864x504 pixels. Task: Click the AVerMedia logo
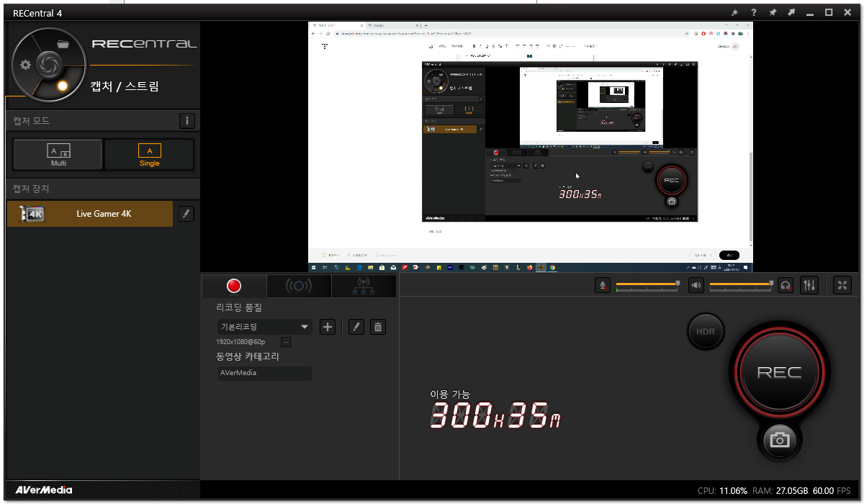(45, 490)
